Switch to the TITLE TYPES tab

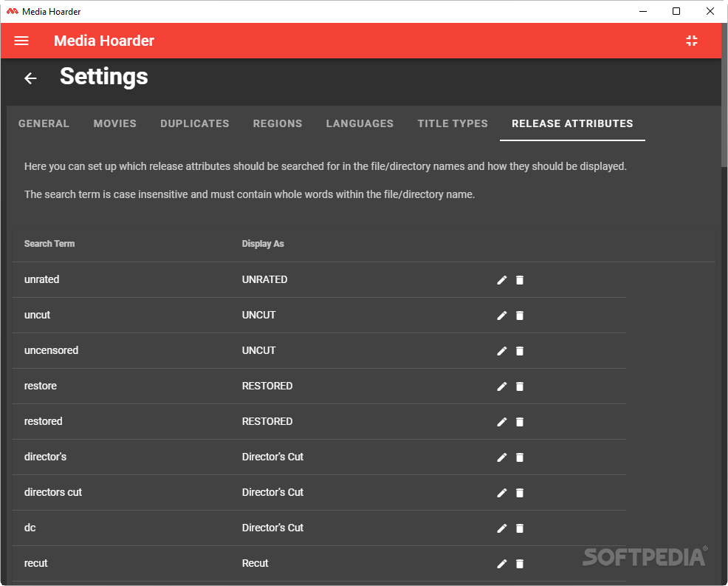pyautogui.click(x=452, y=123)
